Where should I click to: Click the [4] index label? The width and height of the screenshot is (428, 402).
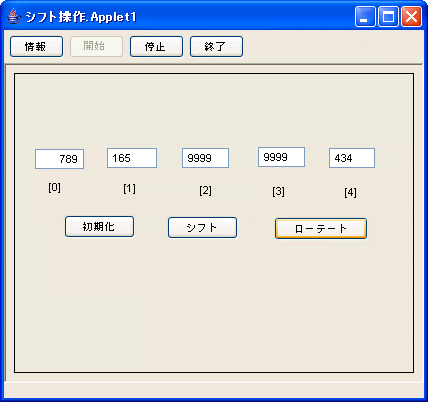(x=350, y=193)
